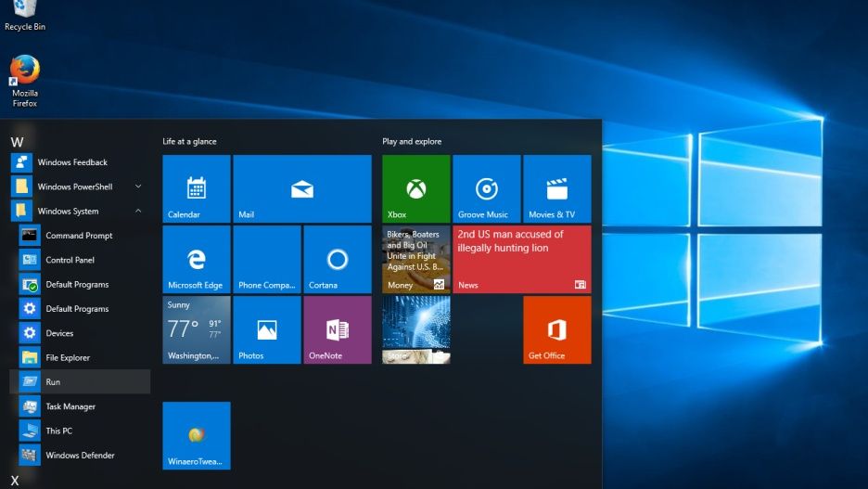
Task: Open the Movies & TV tile
Action: pyautogui.click(x=557, y=189)
